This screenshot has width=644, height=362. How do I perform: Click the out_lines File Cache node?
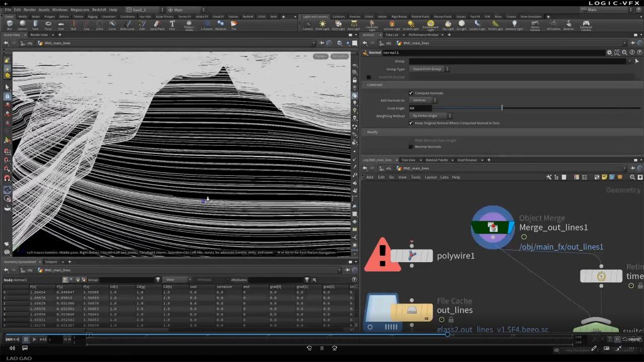411,310
